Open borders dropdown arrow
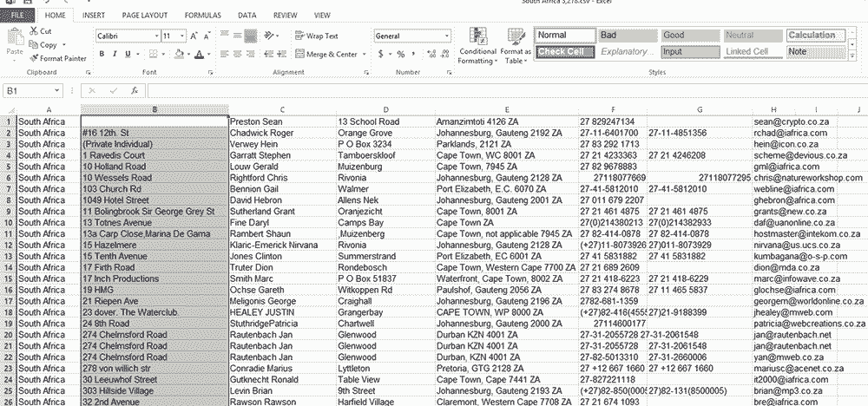Screen dimensions: 868x406 click(x=163, y=54)
